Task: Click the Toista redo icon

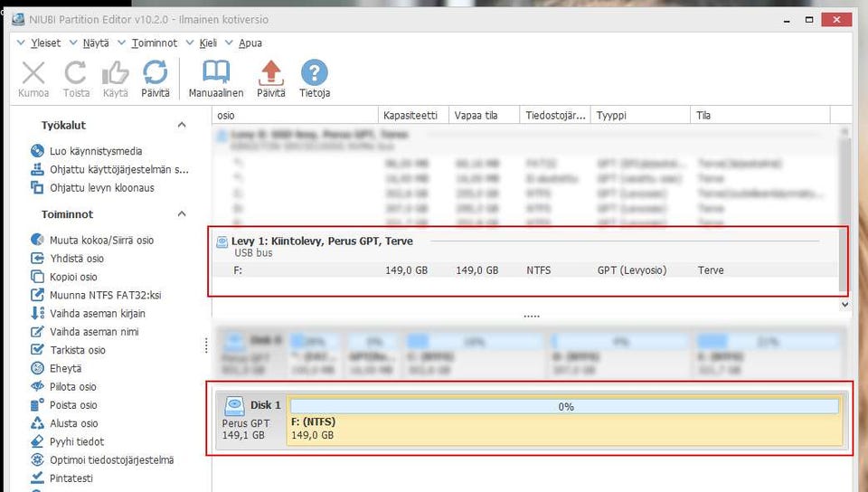Action: click(76, 73)
